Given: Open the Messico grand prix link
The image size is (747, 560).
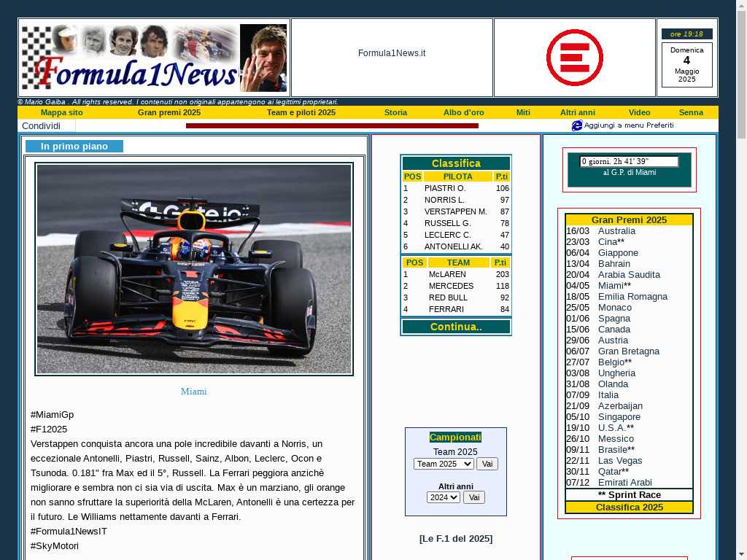Looking at the screenshot, I should point(616,439).
